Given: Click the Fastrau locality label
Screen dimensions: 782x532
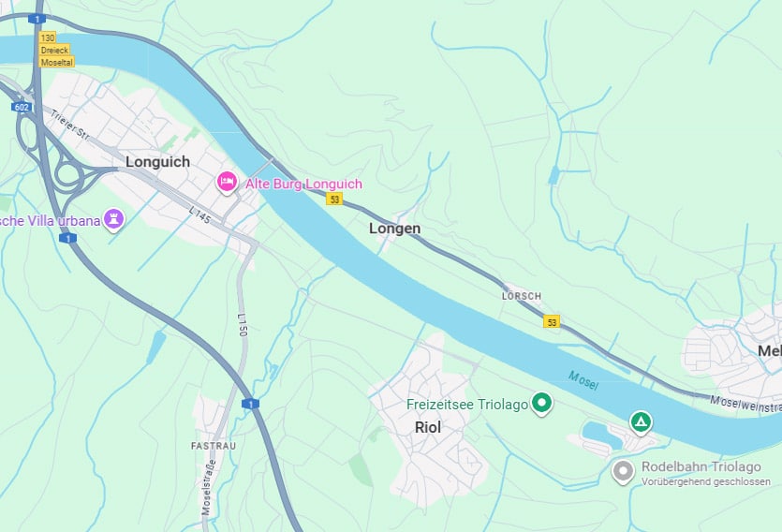Looking at the screenshot, I should click(214, 446).
